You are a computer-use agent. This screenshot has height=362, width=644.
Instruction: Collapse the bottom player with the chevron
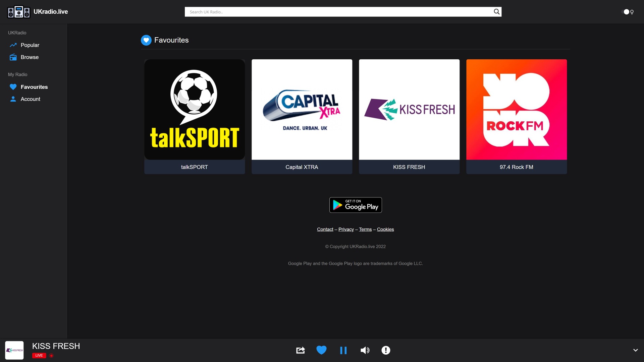[636, 350]
